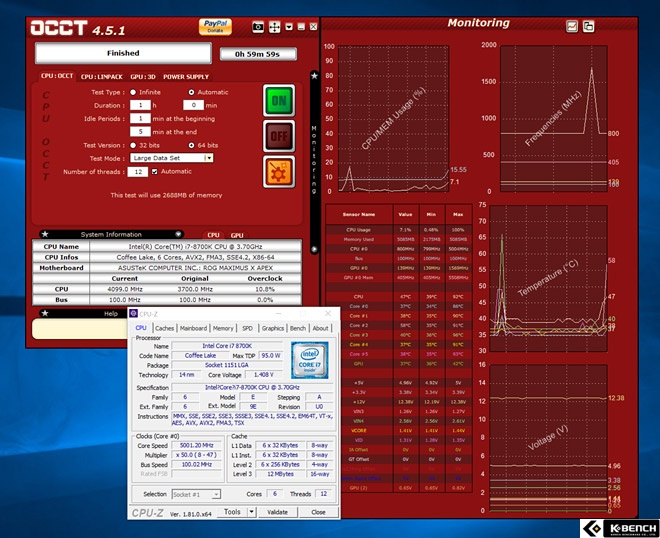This screenshot has width=660, height=538.
Task: Click the Intel Core i7 logo in CPU-Z
Action: click(309, 360)
